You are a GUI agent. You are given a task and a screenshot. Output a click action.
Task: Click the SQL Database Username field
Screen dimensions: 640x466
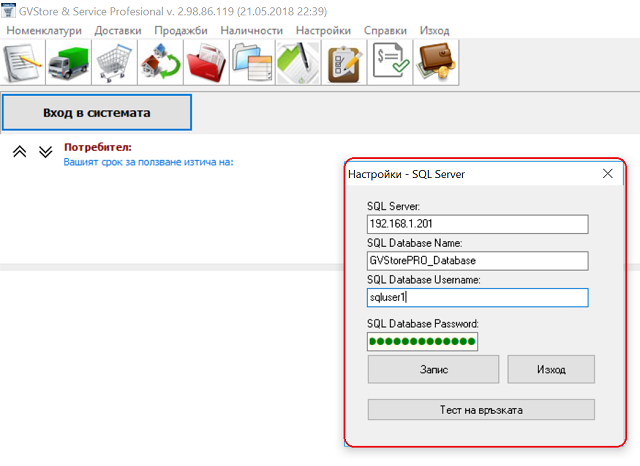coord(478,297)
